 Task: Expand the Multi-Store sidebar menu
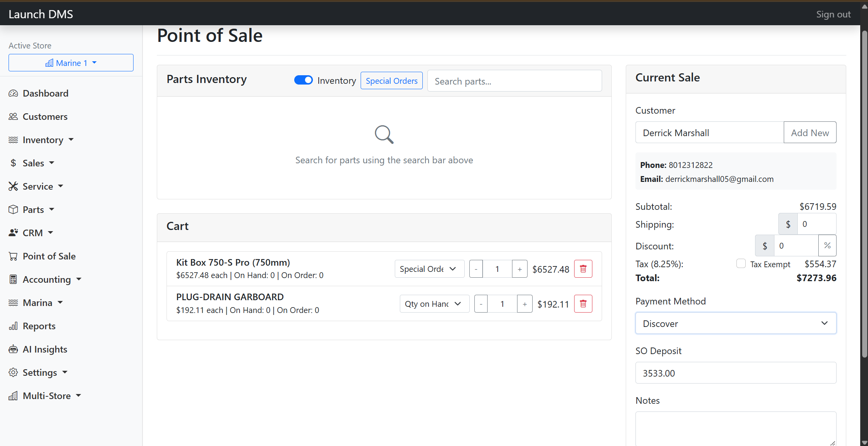(45, 396)
